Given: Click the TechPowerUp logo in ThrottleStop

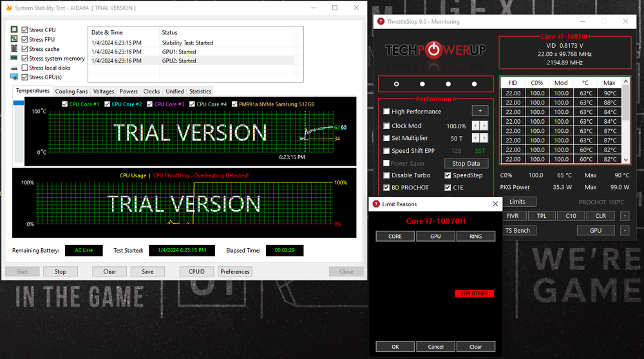Looking at the screenshot, I should 435,50.
